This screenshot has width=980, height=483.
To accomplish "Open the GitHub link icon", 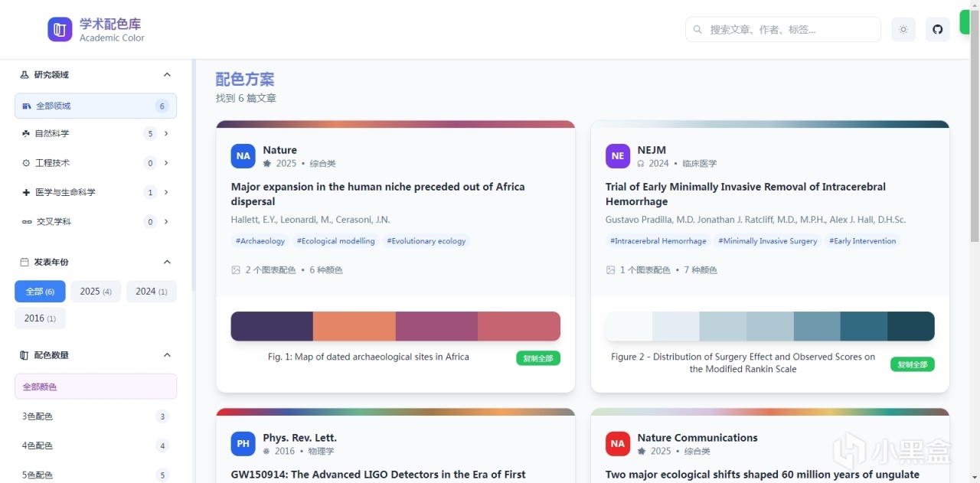I will tap(938, 29).
